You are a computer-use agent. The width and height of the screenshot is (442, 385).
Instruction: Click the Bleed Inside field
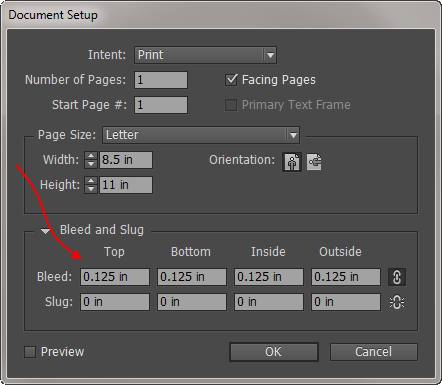pos(269,277)
